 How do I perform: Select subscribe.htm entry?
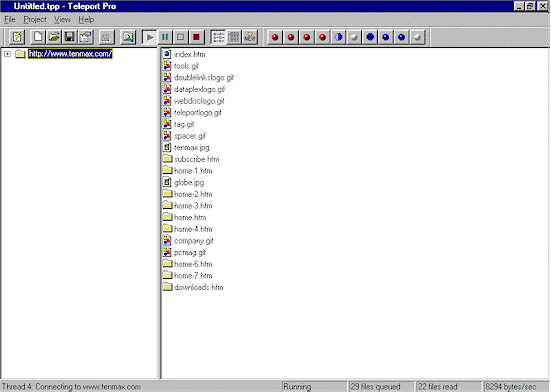196,159
